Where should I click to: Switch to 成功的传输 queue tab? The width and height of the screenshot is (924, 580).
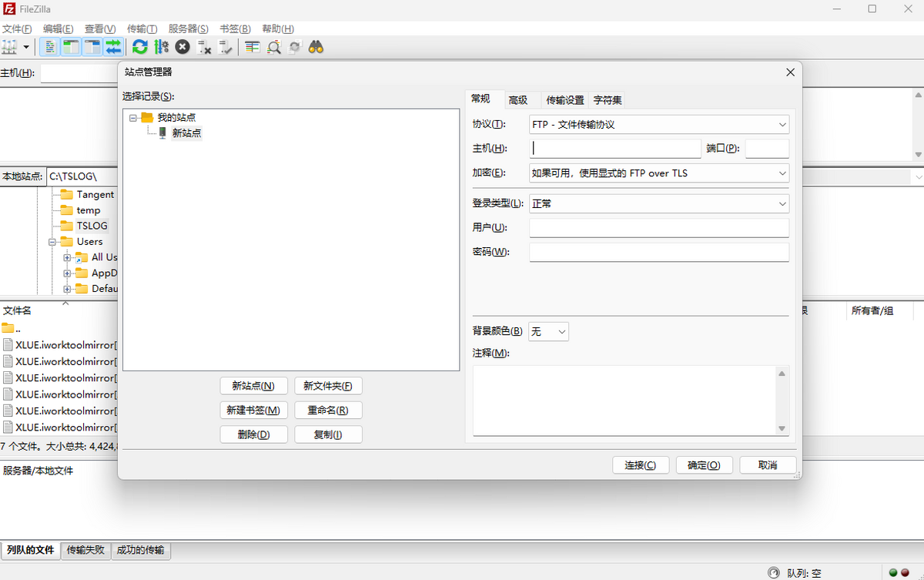(x=141, y=550)
